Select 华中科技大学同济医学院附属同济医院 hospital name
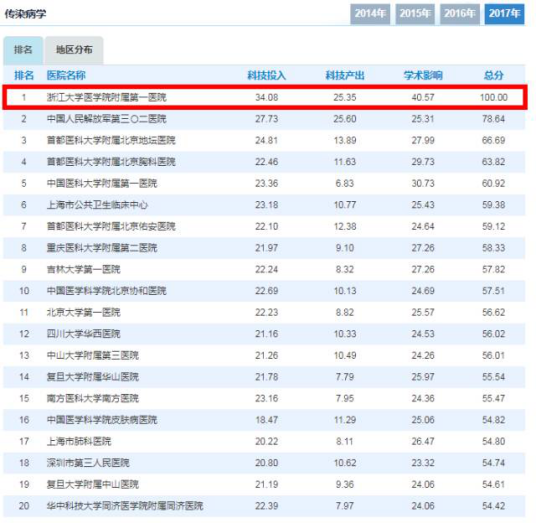This screenshot has height=523, width=537. (125, 506)
